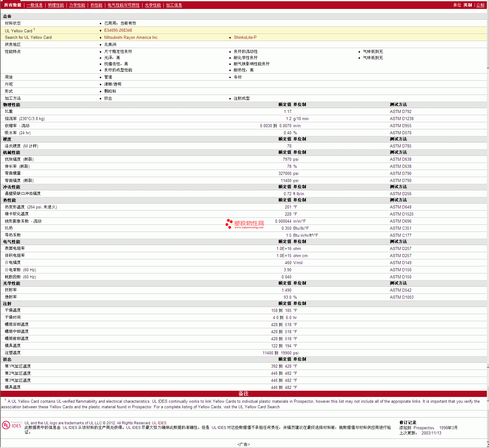Click the UL Yellow Card footnote superscript 1
Screen dimensions: 489x448
pyautogui.click(x=34, y=30)
